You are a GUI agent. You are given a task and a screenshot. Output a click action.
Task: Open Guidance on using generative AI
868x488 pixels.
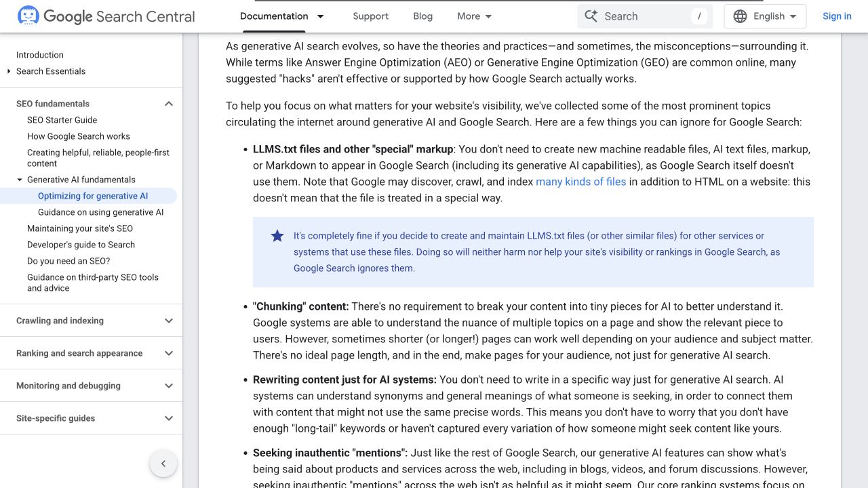tap(101, 212)
